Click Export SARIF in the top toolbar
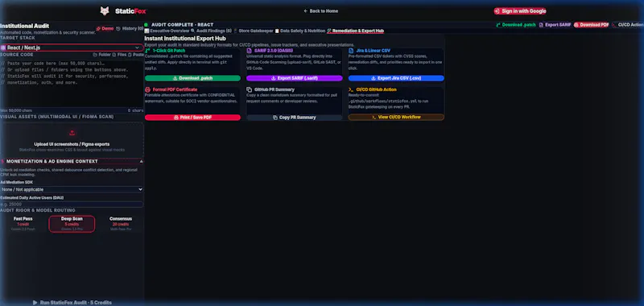 [555, 25]
